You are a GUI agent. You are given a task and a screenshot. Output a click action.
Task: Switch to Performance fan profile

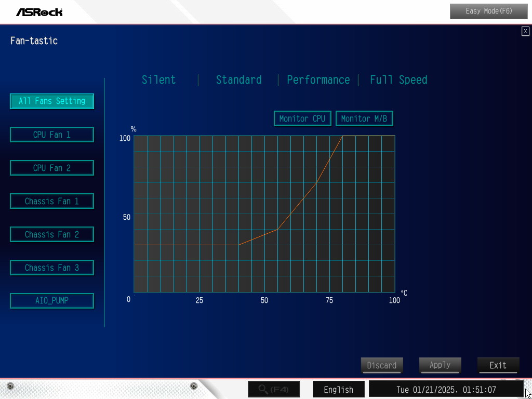coord(318,80)
